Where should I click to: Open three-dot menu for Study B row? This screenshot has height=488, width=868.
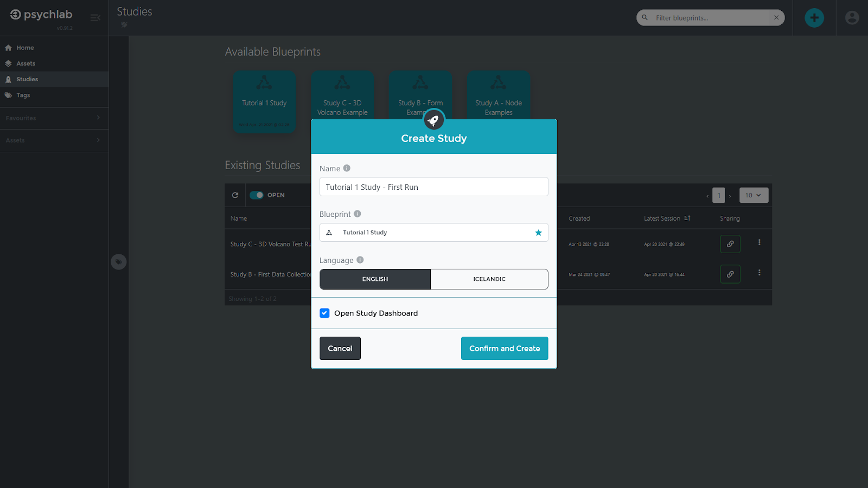(x=759, y=273)
